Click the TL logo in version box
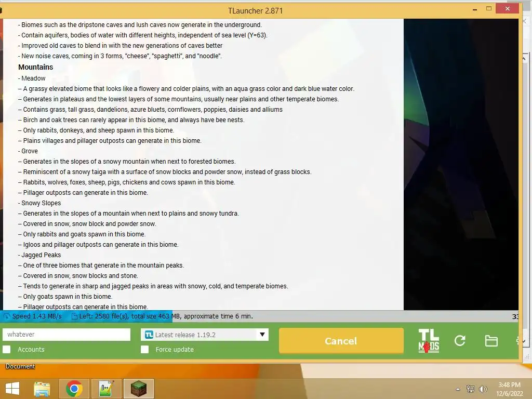This screenshot has width=532, height=399. [149, 335]
